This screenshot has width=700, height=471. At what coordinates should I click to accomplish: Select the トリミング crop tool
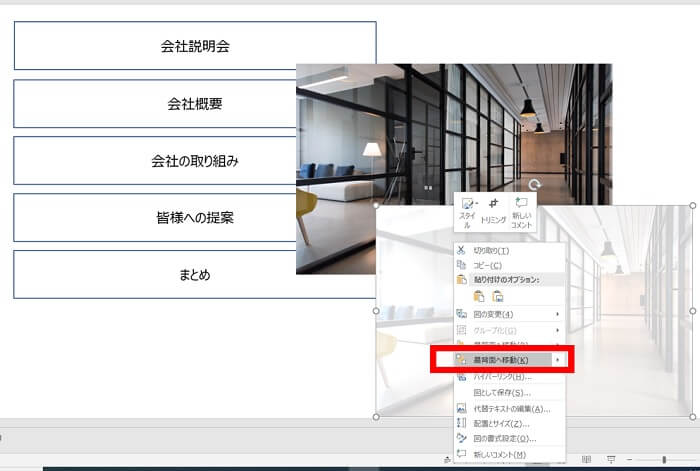493,212
